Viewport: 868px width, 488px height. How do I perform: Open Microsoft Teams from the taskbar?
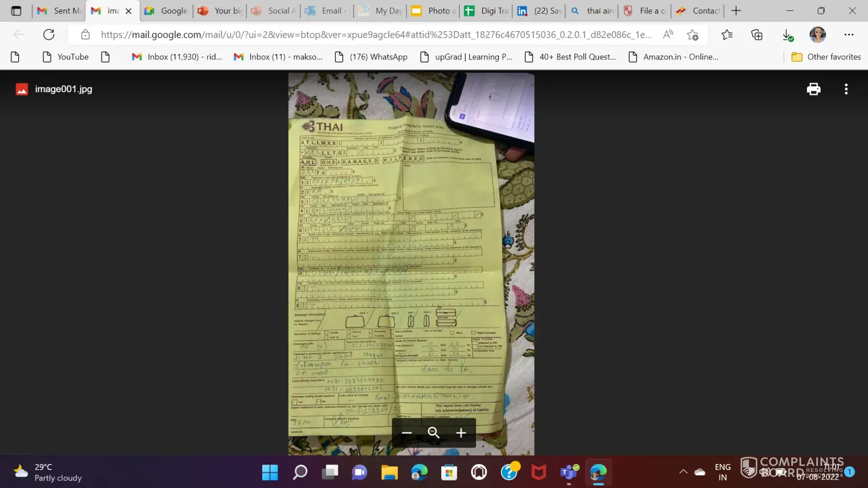click(569, 472)
